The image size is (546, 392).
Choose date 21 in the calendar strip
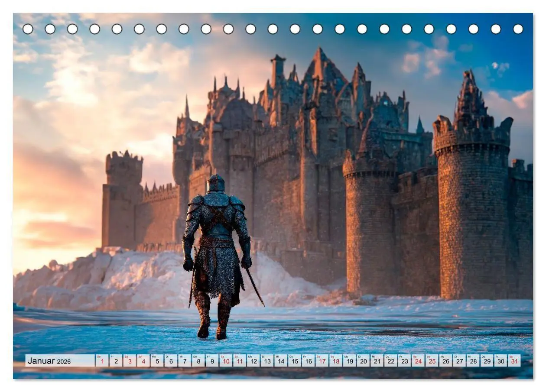(x=377, y=361)
